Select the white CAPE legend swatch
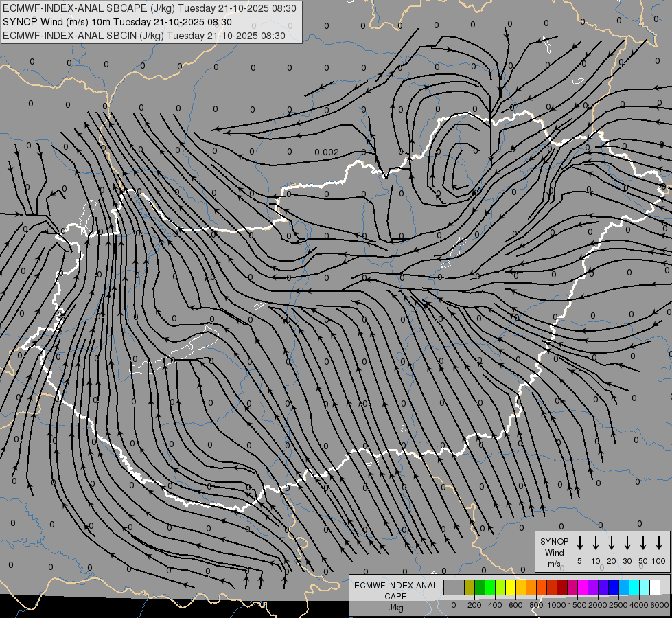Image resolution: width=672 pixels, height=618 pixels. pos(654,587)
